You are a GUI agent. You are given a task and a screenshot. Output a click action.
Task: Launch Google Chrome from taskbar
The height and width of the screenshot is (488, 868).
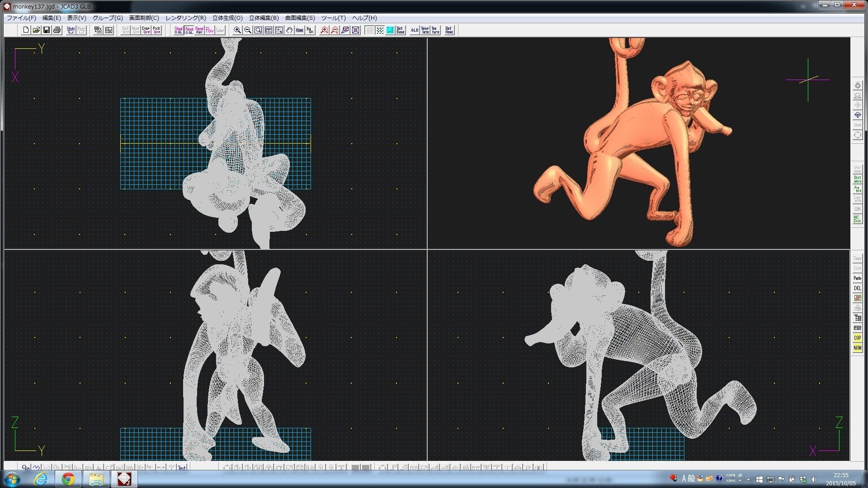(68, 479)
